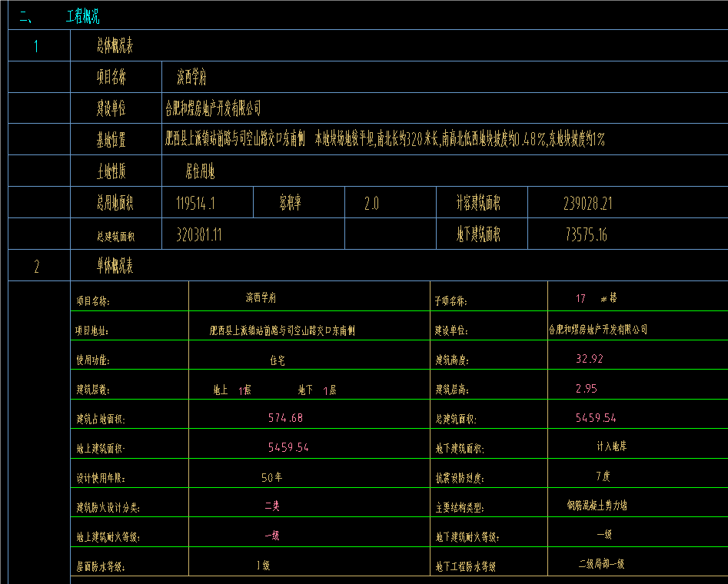Click the '单体概况表' table title

pyautogui.click(x=115, y=266)
